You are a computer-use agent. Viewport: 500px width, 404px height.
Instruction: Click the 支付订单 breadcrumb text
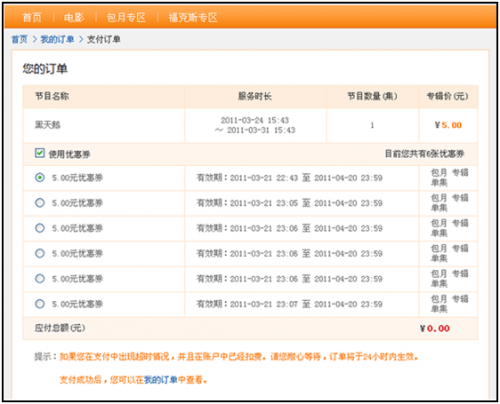click(x=104, y=39)
